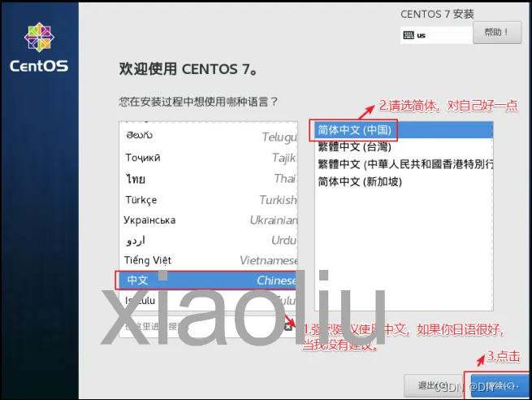Click the us keyboard layout indicator
The width and height of the screenshot is (532, 400).
[x=436, y=35]
